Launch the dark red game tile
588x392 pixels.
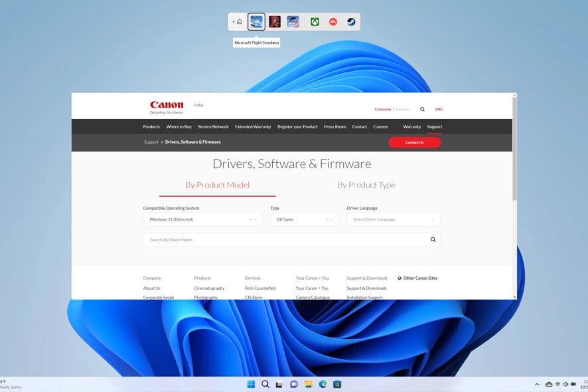tap(275, 21)
